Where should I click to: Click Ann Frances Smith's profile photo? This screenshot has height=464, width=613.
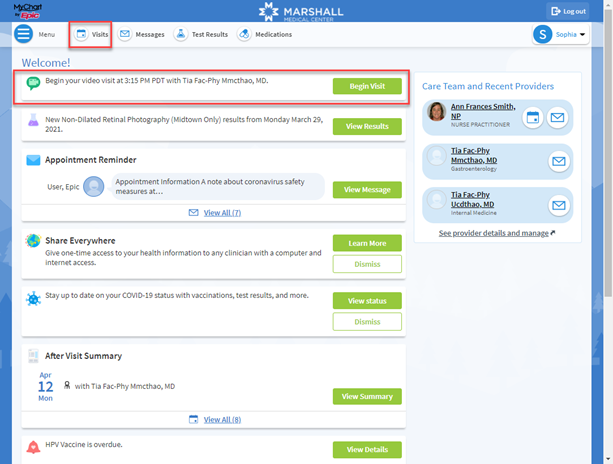(436, 112)
